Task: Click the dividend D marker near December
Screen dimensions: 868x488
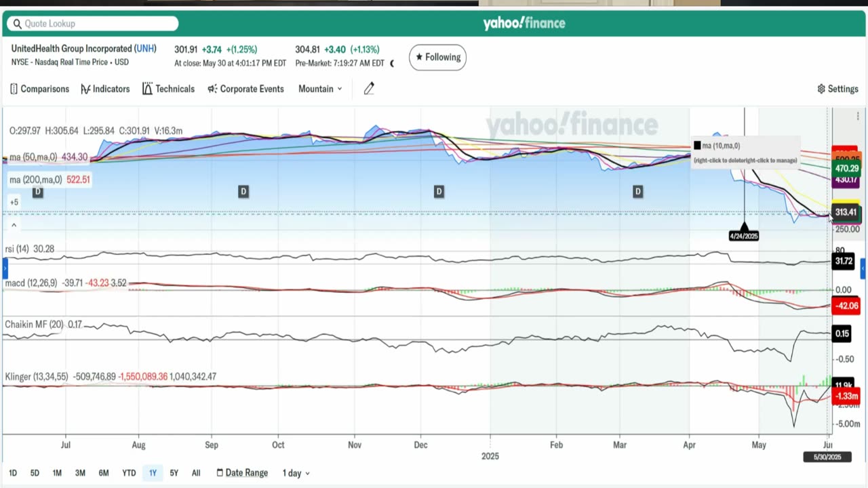Action: point(439,192)
